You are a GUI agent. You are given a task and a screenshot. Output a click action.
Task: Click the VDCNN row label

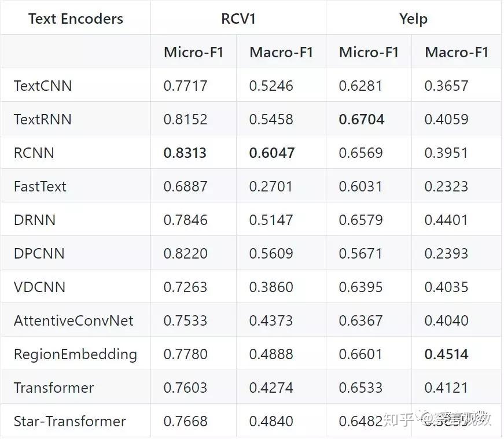[39, 287]
